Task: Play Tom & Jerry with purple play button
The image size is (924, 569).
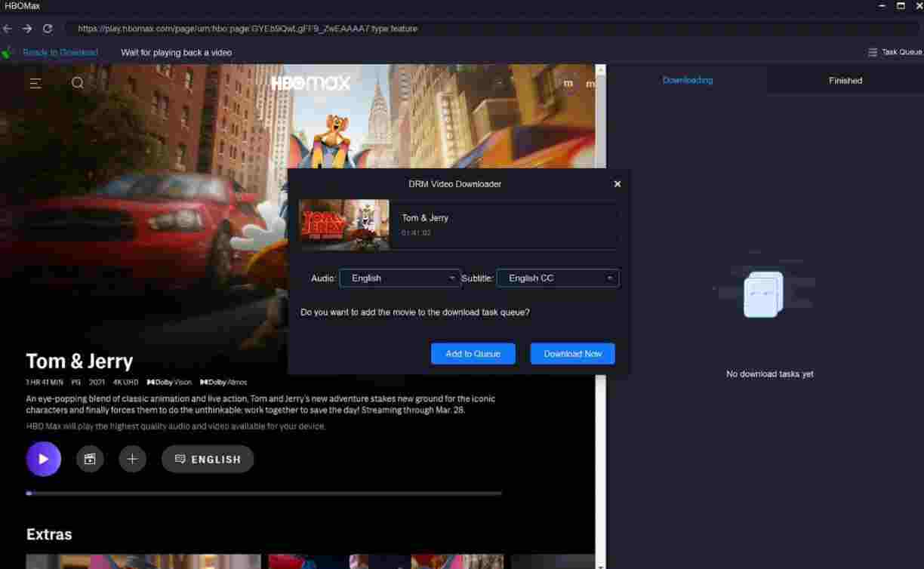Action: 44,459
